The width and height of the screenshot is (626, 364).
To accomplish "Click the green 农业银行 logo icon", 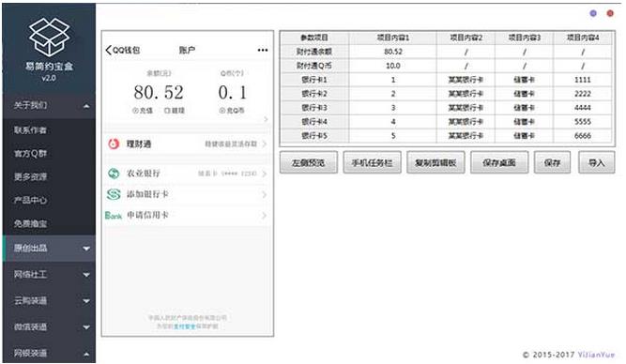I will tap(114, 174).
